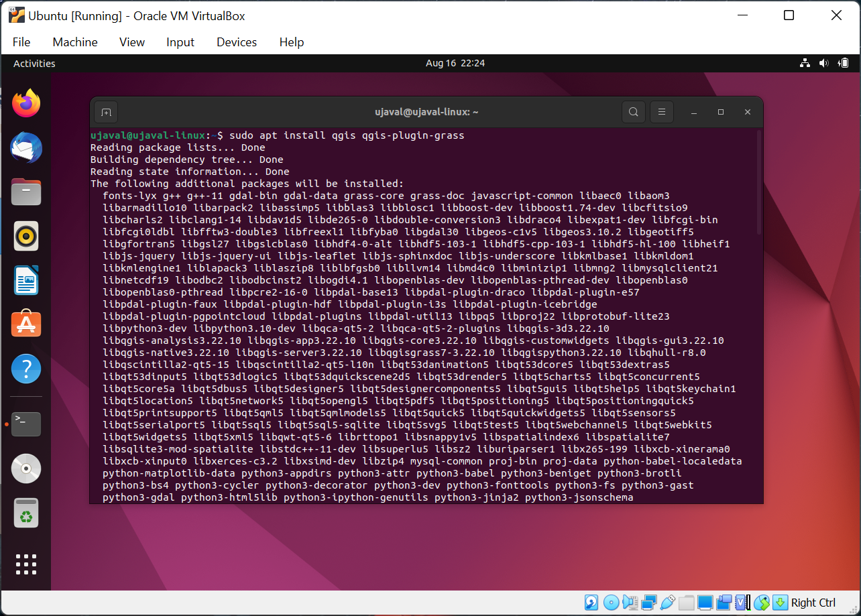Open the Help icon in the dock
The width and height of the screenshot is (861, 616).
[26, 369]
